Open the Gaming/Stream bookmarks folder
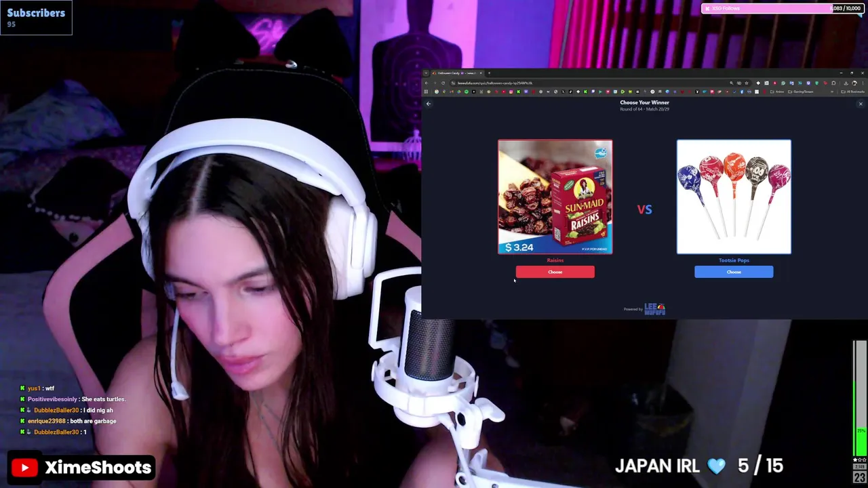This screenshot has height=488, width=868. [x=801, y=91]
